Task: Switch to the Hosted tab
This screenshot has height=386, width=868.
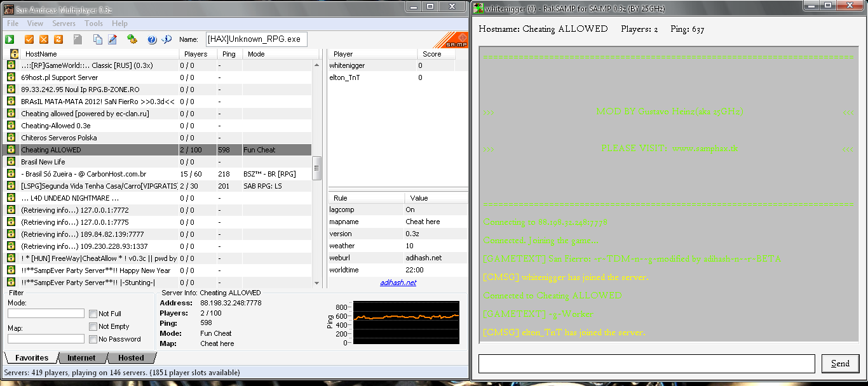Action: (x=131, y=358)
